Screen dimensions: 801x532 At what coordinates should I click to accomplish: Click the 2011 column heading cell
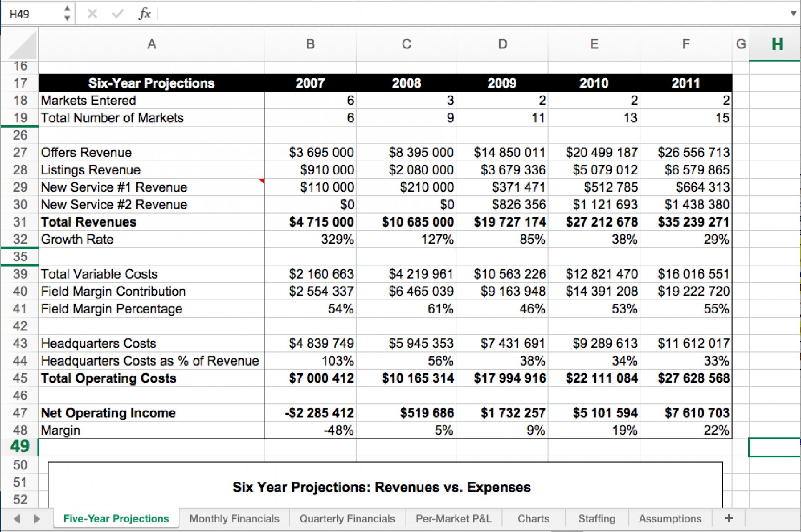(686, 83)
